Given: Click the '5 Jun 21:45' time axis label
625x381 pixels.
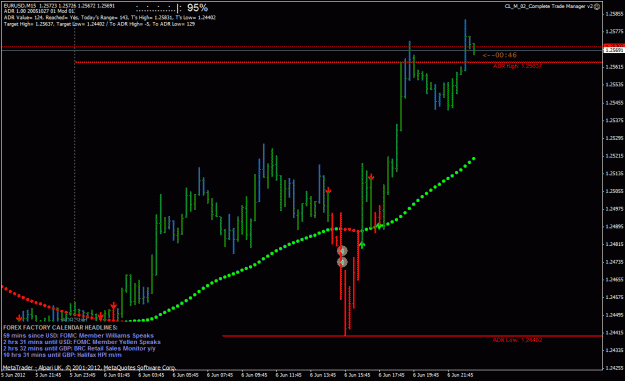Looking at the screenshot, I should (48, 375).
